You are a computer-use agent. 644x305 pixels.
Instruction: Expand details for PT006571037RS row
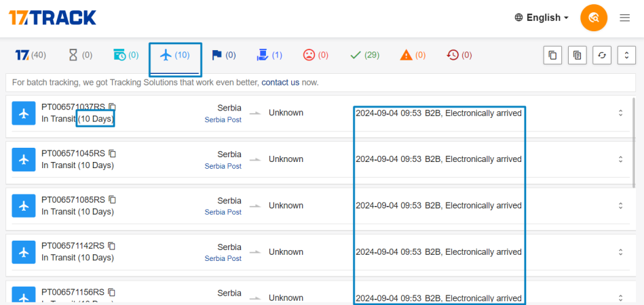tap(620, 113)
